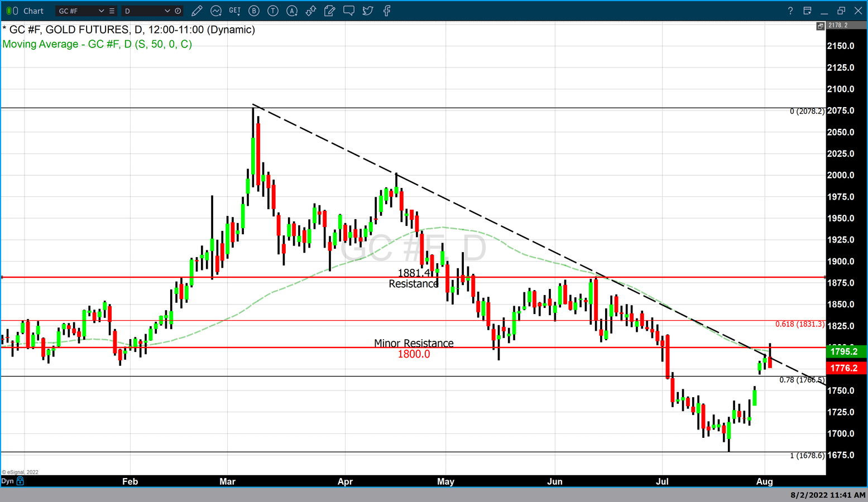Select the pencil drawing tool
The width and height of the screenshot is (868, 502).
click(x=196, y=11)
